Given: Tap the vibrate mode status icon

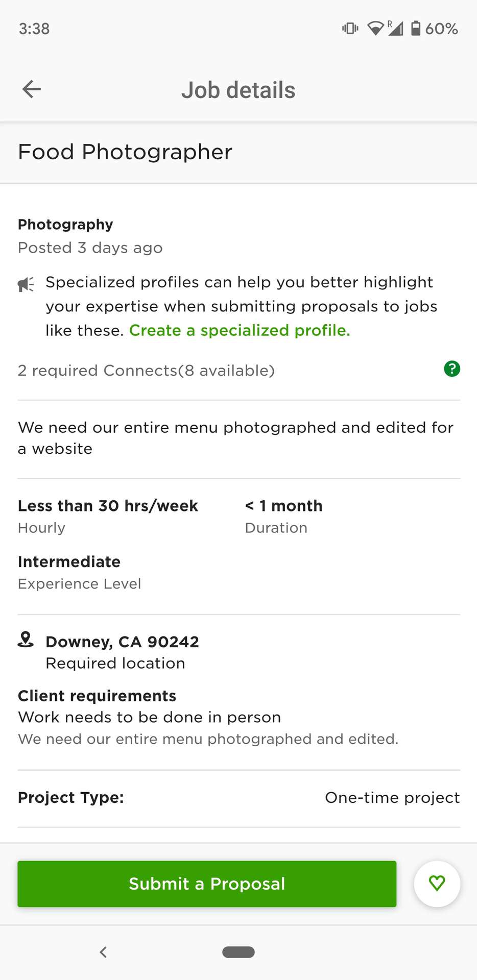Looking at the screenshot, I should pos(350,28).
